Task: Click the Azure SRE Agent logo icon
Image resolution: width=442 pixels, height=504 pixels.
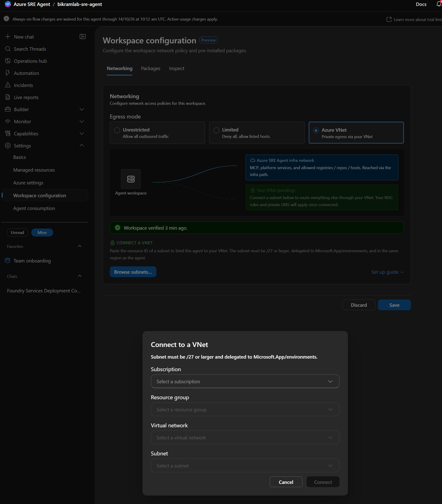Action: pyautogui.click(x=8, y=4)
